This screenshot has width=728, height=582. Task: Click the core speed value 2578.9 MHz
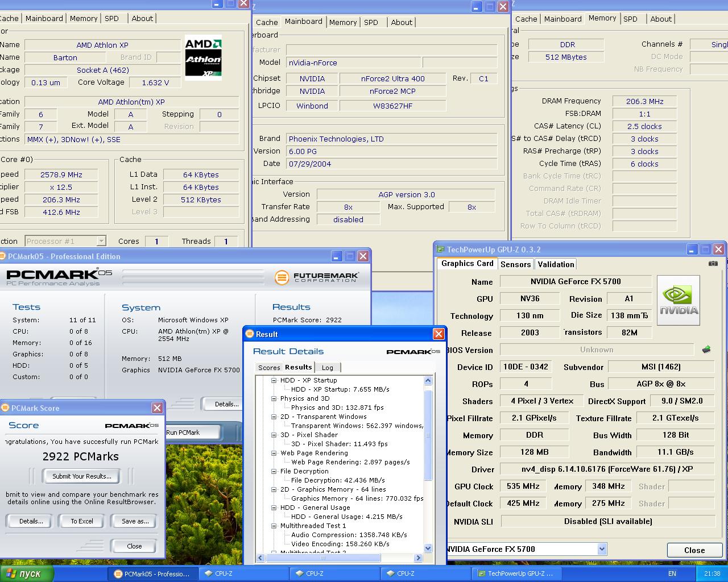pyautogui.click(x=61, y=174)
